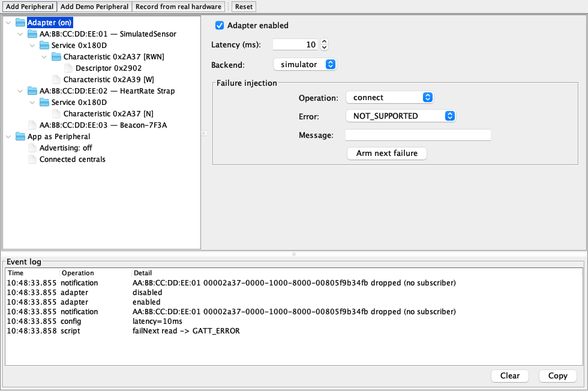588x391 pixels.
Task: Select the Characteristic 0x2A39 [W] row
Action: tap(109, 80)
